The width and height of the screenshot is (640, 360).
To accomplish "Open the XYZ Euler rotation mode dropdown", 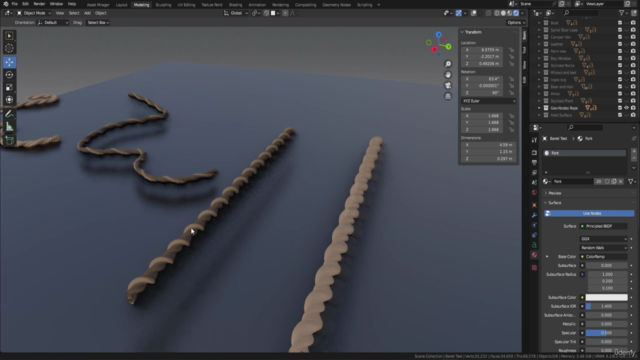I will (x=489, y=101).
